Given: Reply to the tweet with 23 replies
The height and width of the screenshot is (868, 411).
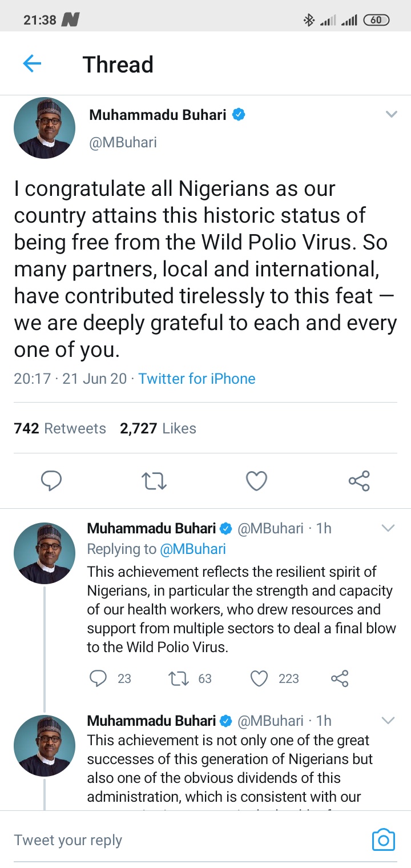Looking at the screenshot, I should [x=99, y=678].
